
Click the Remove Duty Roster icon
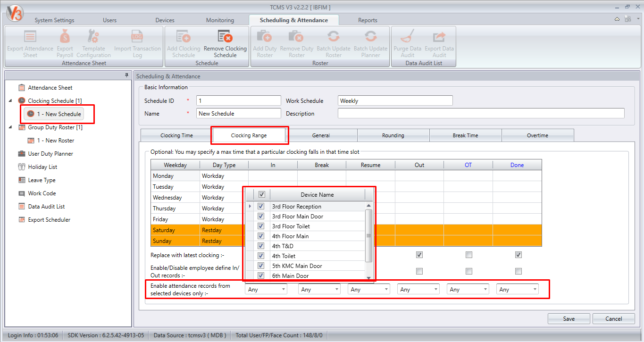coord(297,36)
